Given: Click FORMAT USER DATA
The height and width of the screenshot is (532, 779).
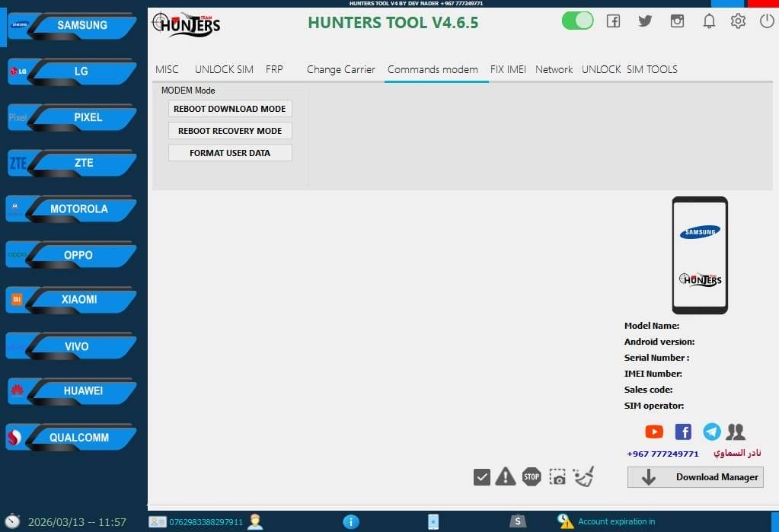Looking at the screenshot, I should click(230, 152).
